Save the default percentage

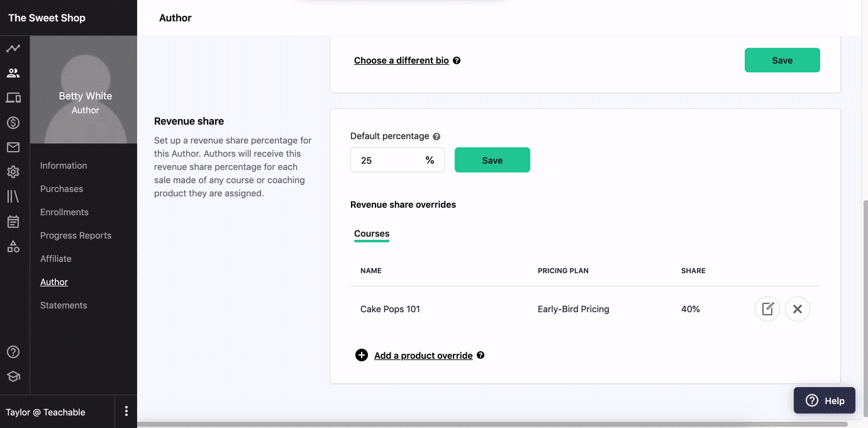(x=492, y=160)
